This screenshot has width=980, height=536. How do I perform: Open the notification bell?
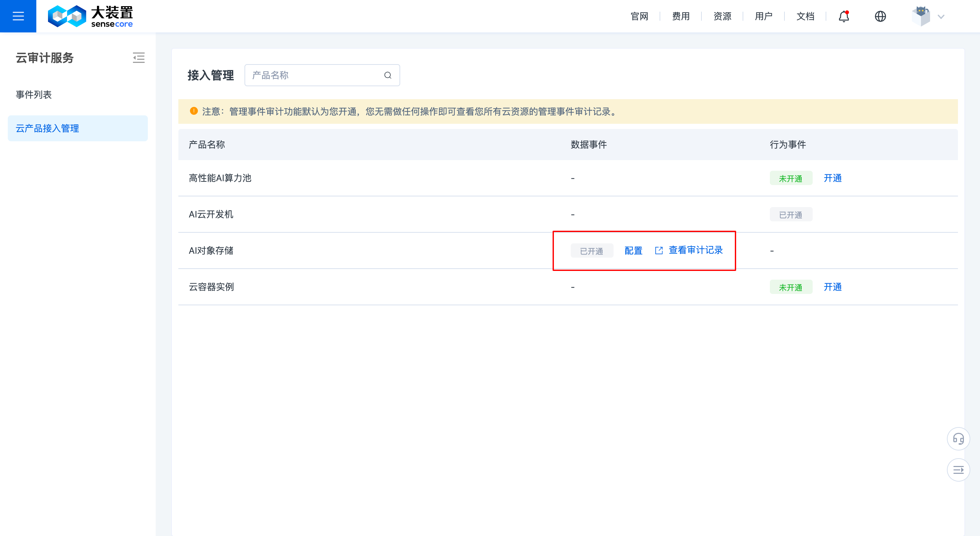point(844,16)
